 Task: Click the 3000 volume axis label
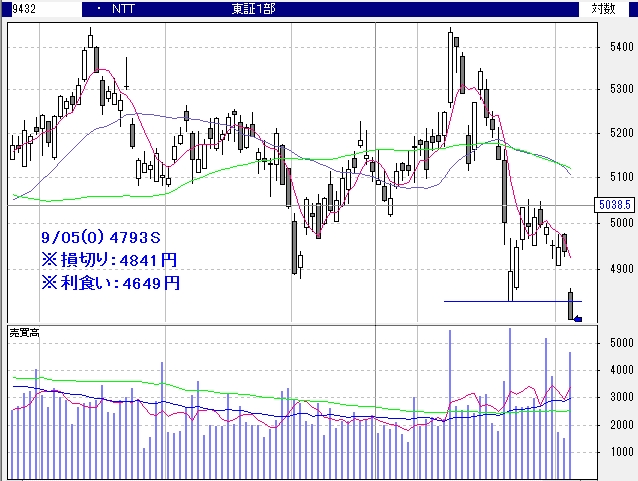tap(610, 397)
